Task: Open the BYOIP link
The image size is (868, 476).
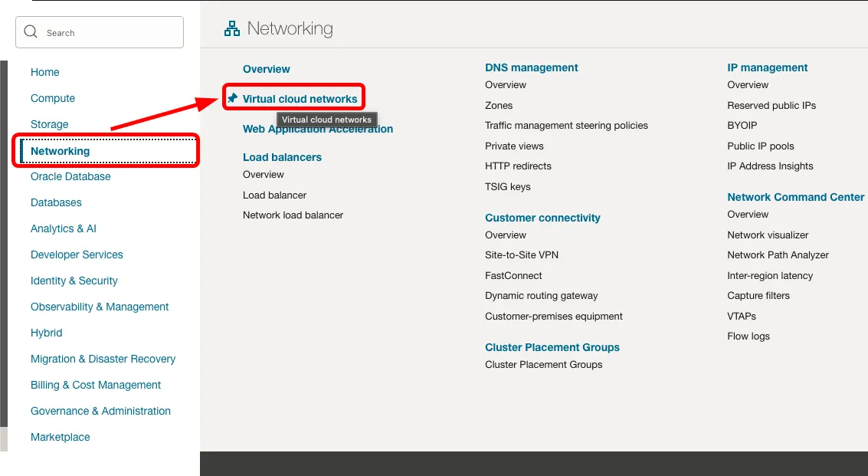Action: click(742, 125)
